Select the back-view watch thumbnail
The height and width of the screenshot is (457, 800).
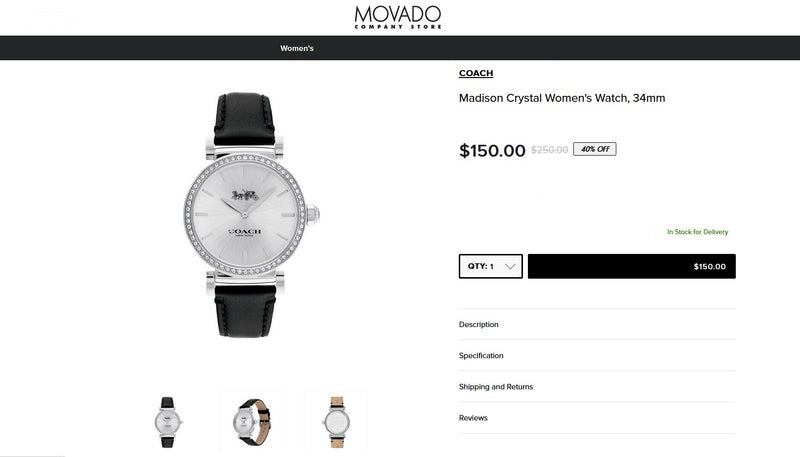336,422
